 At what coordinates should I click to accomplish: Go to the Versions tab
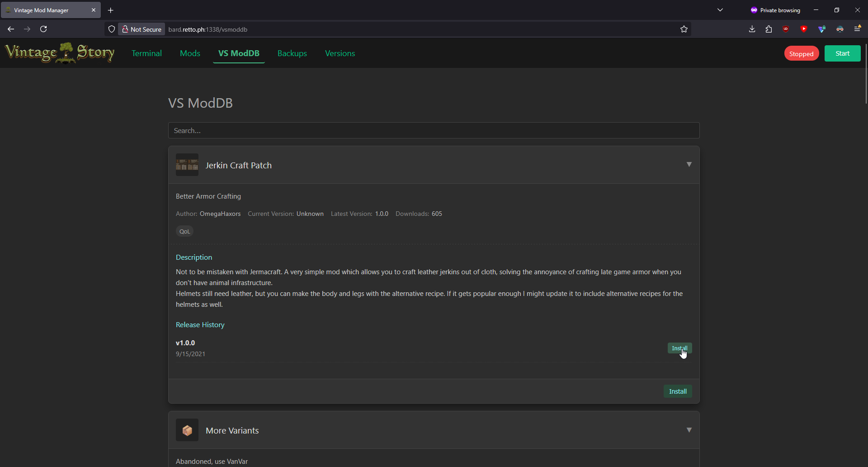[340, 53]
